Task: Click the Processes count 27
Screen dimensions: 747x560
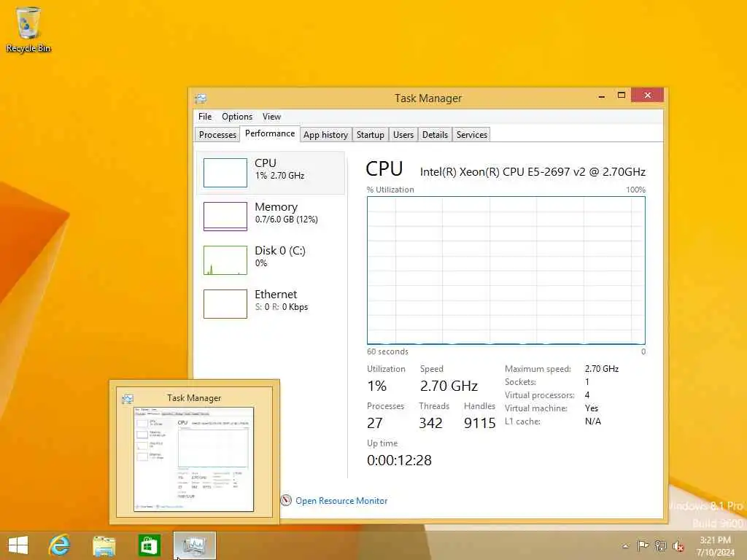Action: pyautogui.click(x=374, y=423)
